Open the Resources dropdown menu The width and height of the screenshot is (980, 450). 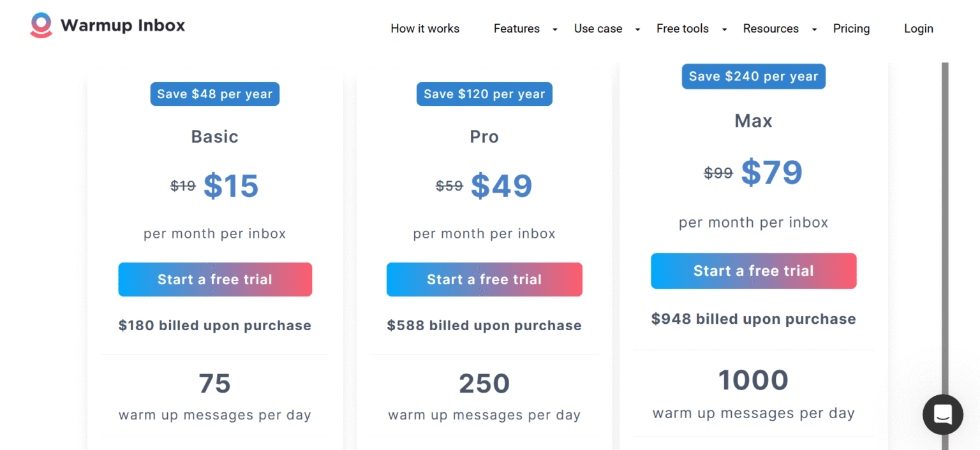(x=771, y=29)
